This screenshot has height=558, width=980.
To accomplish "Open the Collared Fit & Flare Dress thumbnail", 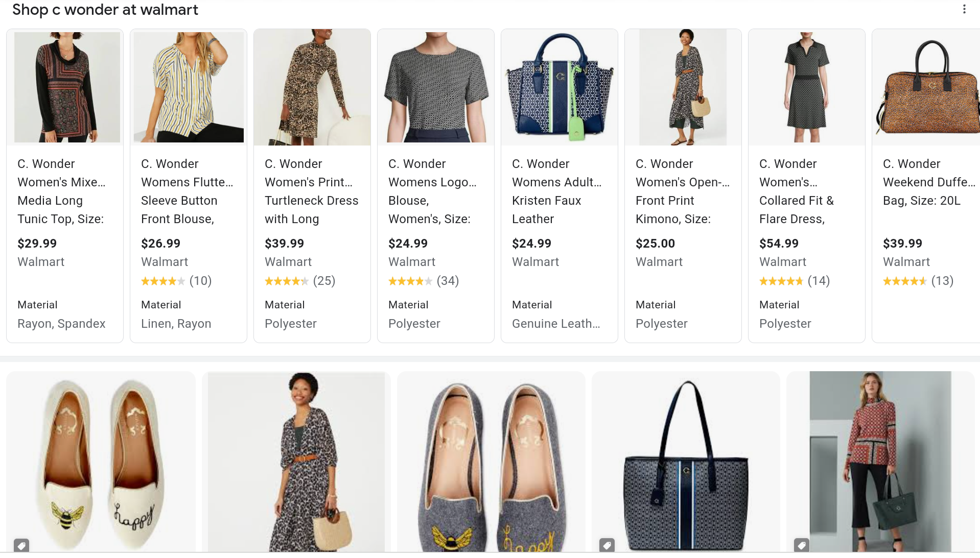I will [x=806, y=87].
